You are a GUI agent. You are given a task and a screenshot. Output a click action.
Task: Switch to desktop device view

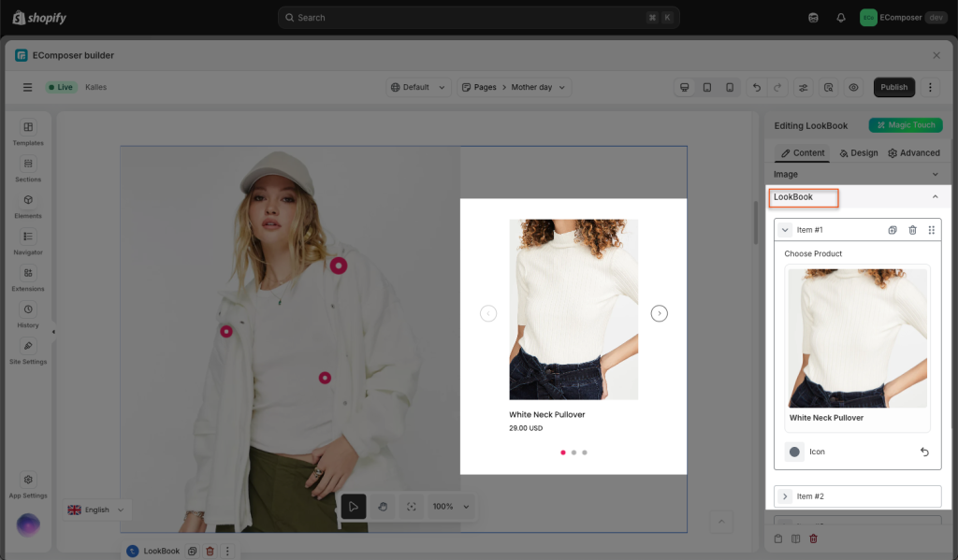click(x=685, y=87)
